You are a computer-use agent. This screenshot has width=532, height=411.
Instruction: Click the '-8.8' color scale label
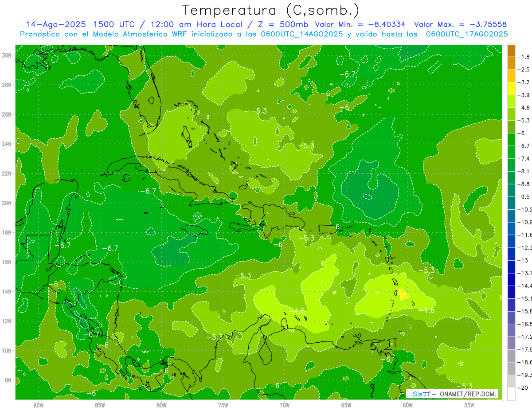tap(524, 184)
